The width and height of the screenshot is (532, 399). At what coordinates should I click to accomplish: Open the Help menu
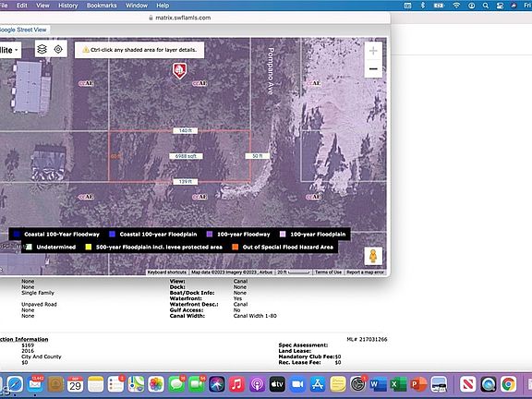click(163, 6)
